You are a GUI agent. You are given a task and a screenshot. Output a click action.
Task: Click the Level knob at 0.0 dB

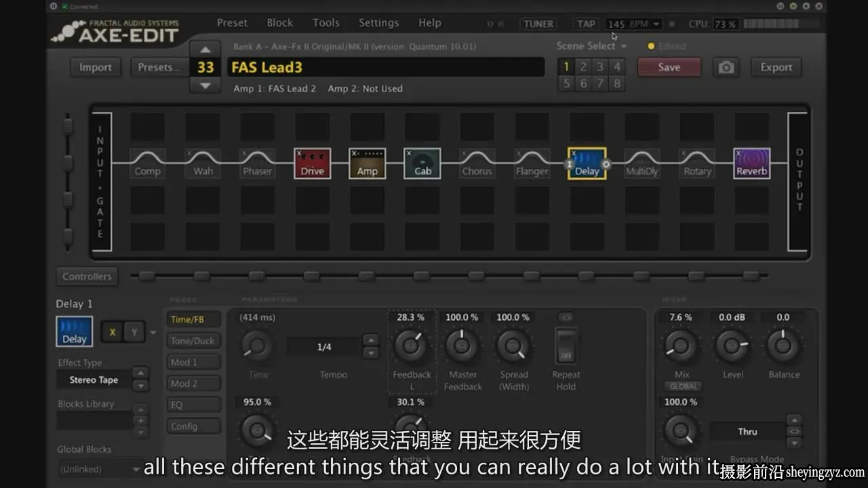[x=732, y=346]
